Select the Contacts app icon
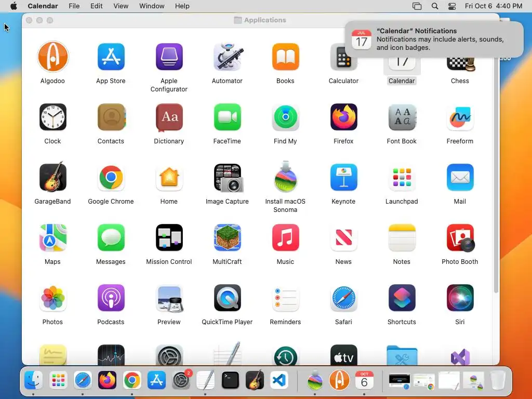Image resolution: width=532 pixels, height=399 pixels. tap(111, 117)
